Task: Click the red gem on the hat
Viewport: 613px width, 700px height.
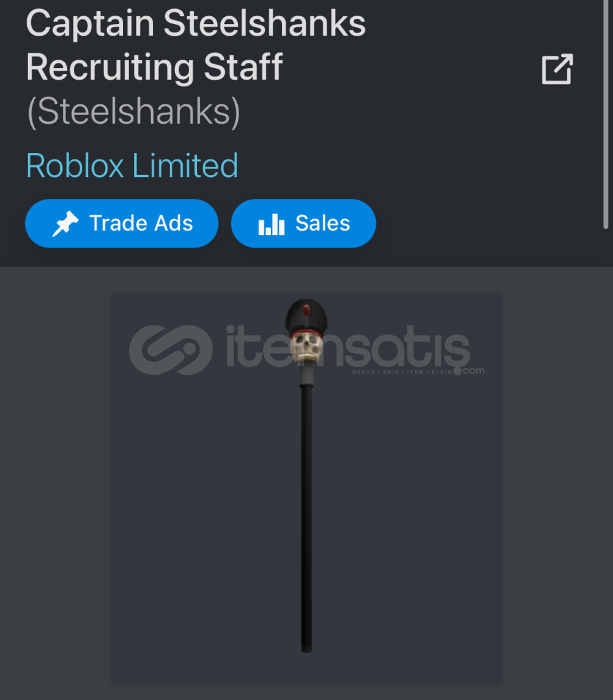Action: (306, 310)
